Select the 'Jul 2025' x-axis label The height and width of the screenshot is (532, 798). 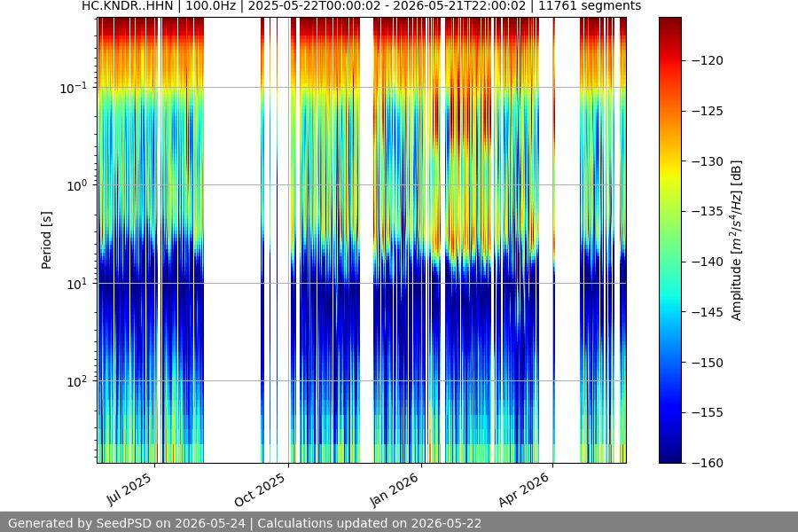coord(129,489)
